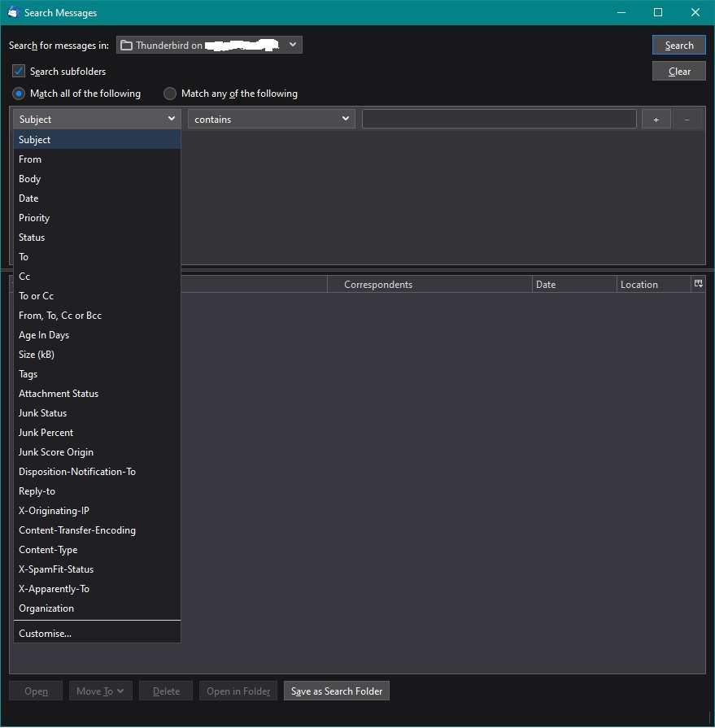Maximize the Search Messages window
The height and width of the screenshot is (728, 715).
pyautogui.click(x=658, y=12)
